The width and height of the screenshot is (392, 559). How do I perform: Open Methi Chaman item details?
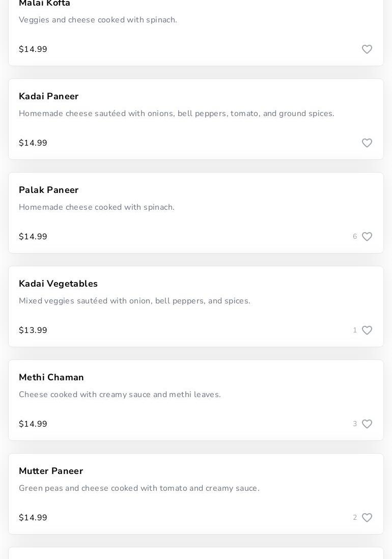coord(51,377)
